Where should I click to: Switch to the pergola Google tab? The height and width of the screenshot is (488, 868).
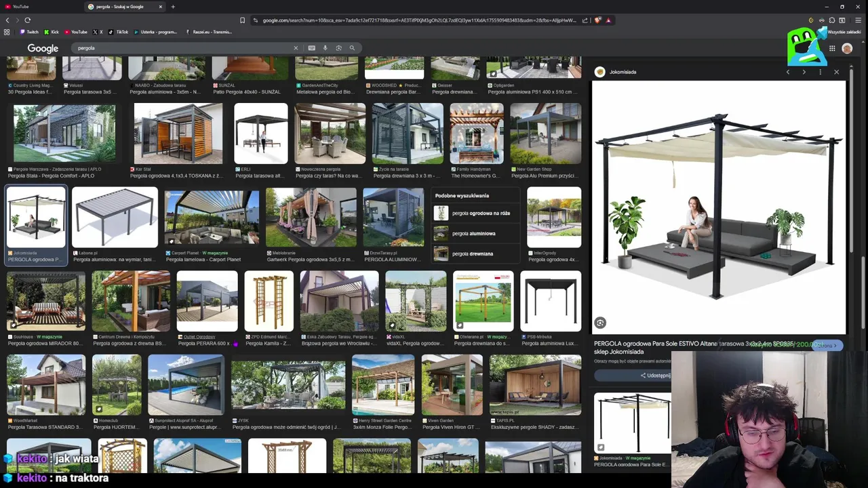tap(125, 7)
